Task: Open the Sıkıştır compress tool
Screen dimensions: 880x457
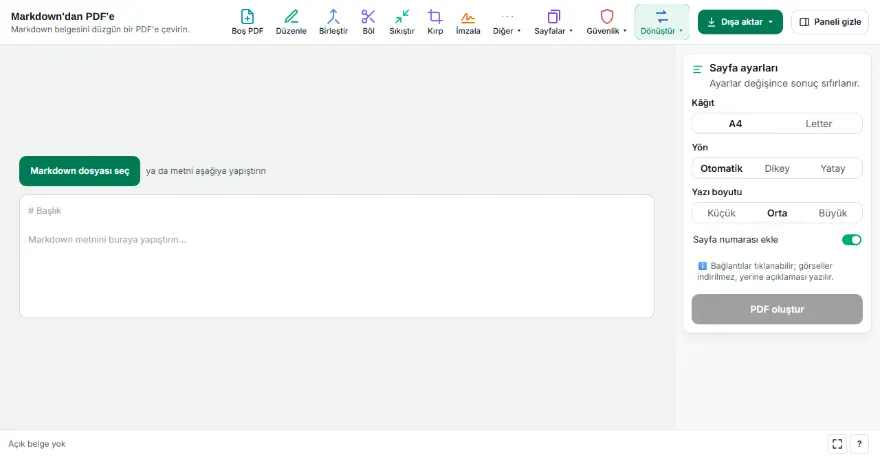Action: click(x=402, y=22)
